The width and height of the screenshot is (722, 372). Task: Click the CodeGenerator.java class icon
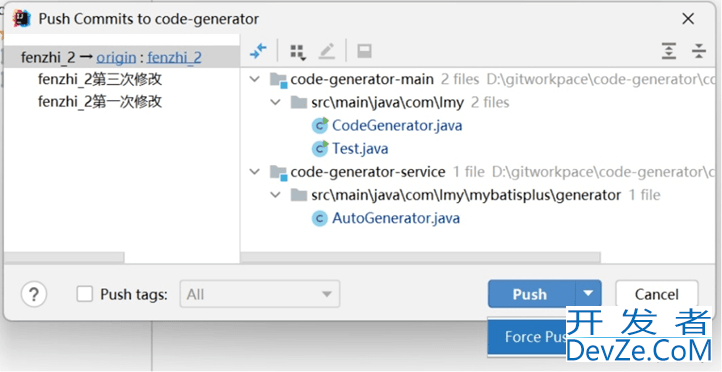(x=320, y=125)
